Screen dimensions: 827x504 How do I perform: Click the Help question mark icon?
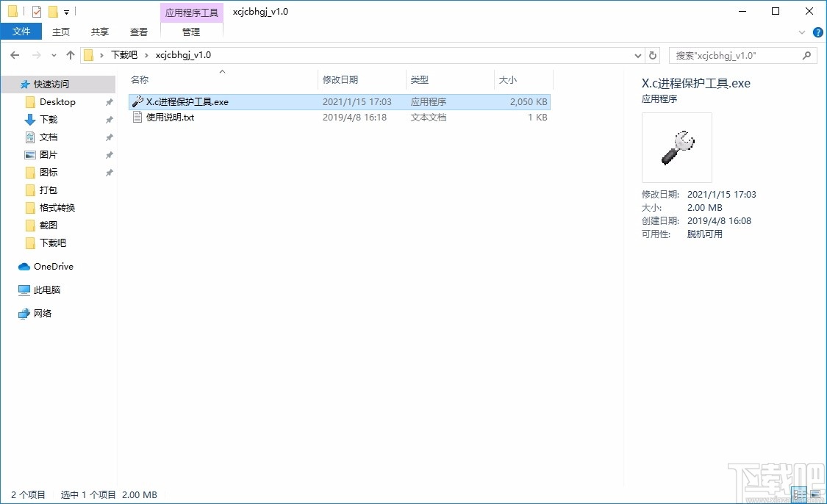click(x=817, y=32)
